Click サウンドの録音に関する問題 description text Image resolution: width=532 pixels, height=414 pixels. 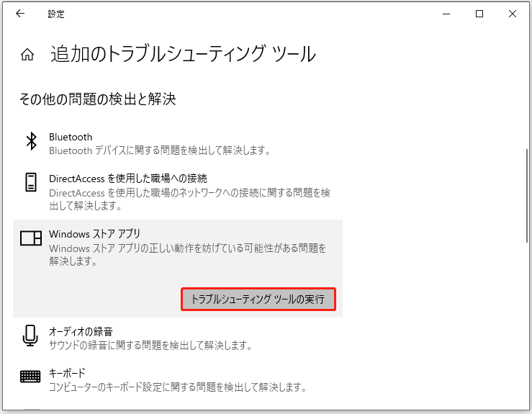click(150, 345)
